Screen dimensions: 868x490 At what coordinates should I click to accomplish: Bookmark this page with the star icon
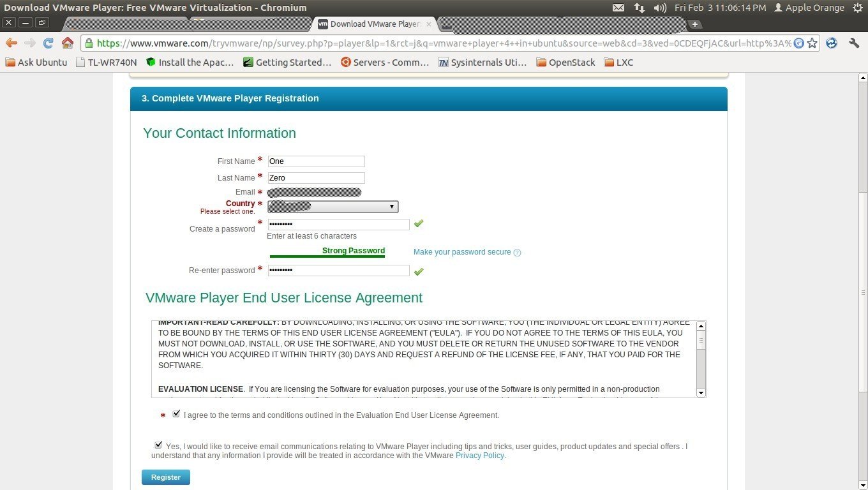pos(812,43)
